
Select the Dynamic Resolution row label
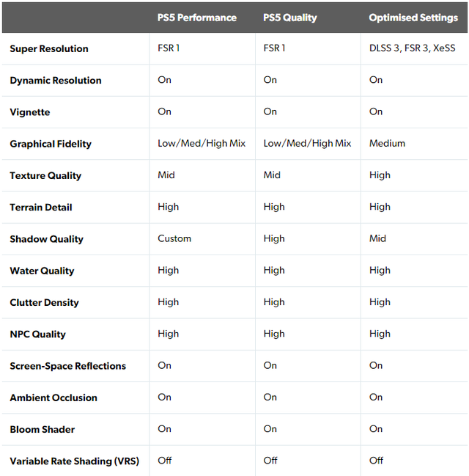[x=56, y=81]
